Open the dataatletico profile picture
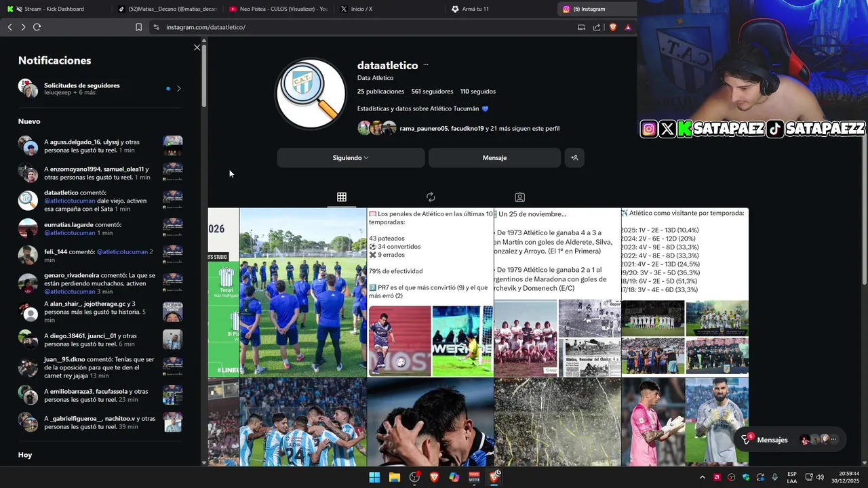The height and width of the screenshot is (488, 868). click(x=311, y=94)
